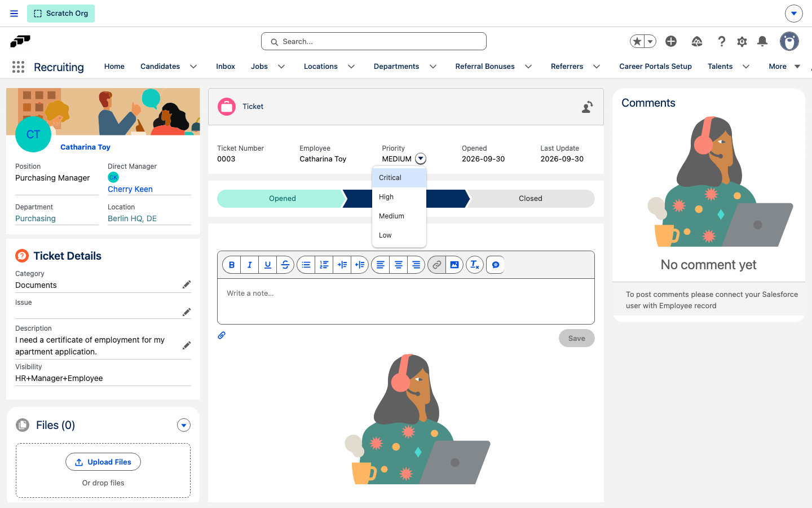View notifications bell icon
This screenshot has width=812, height=508.
coord(762,41)
